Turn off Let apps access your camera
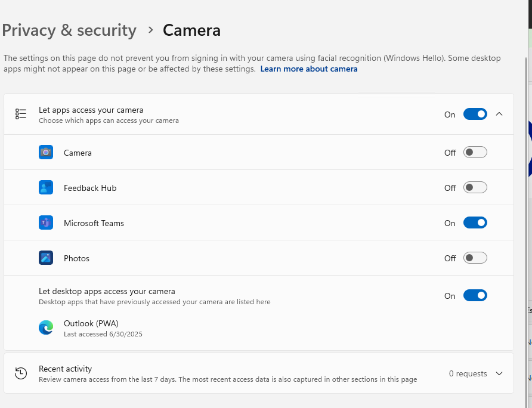The height and width of the screenshot is (408, 532). click(475, 114)
